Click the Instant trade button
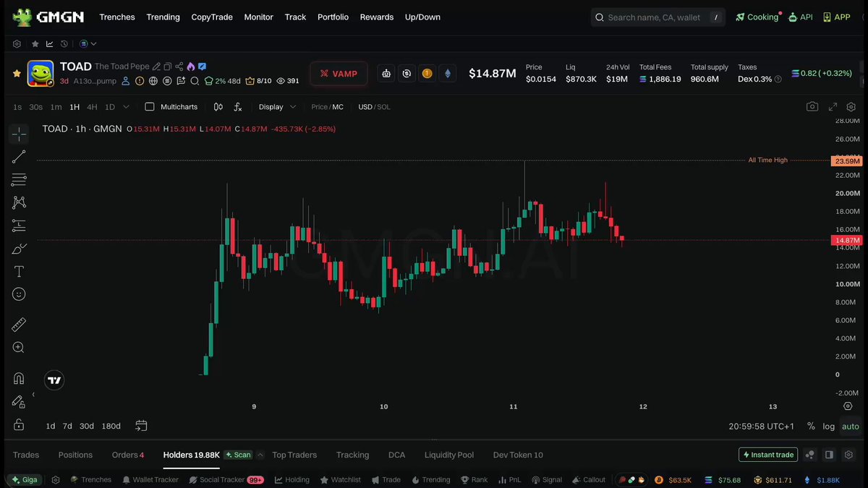 tap(767, 455)
